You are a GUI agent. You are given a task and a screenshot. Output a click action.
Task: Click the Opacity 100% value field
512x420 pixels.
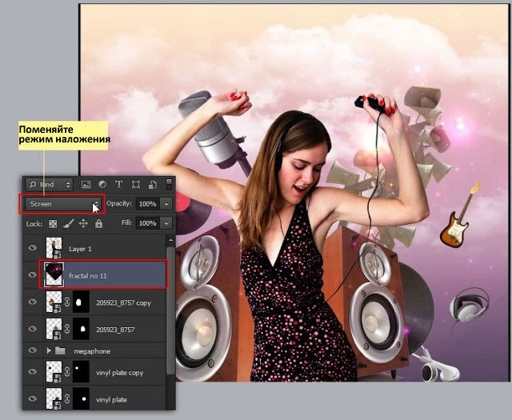(147, 204)
